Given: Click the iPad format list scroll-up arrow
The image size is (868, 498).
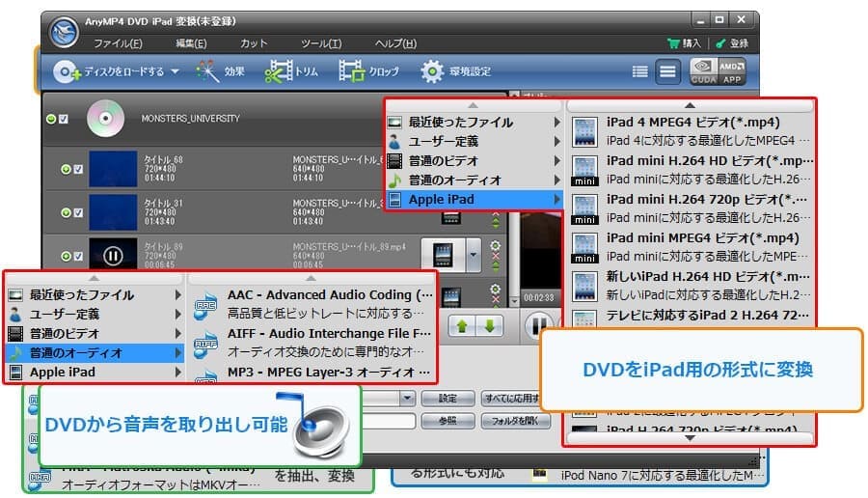Looking at the screenshot, I should pos(690,104).
